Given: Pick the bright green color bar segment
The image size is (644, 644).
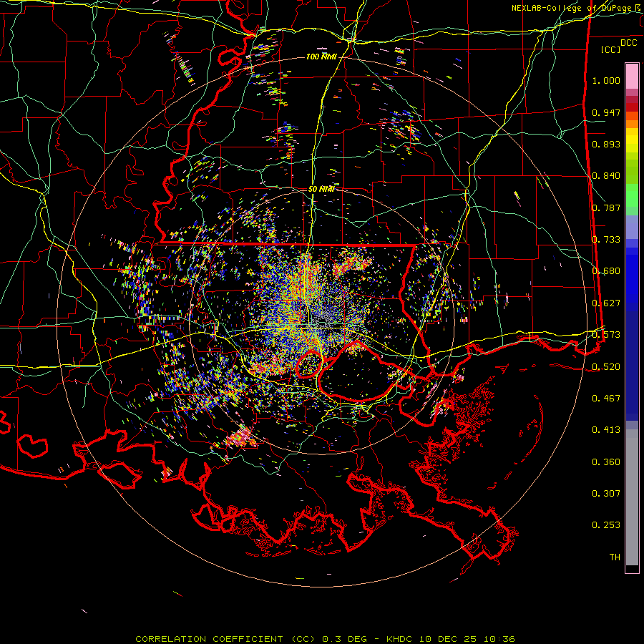Looking at the screenshot, I should [x=632, y=195].
